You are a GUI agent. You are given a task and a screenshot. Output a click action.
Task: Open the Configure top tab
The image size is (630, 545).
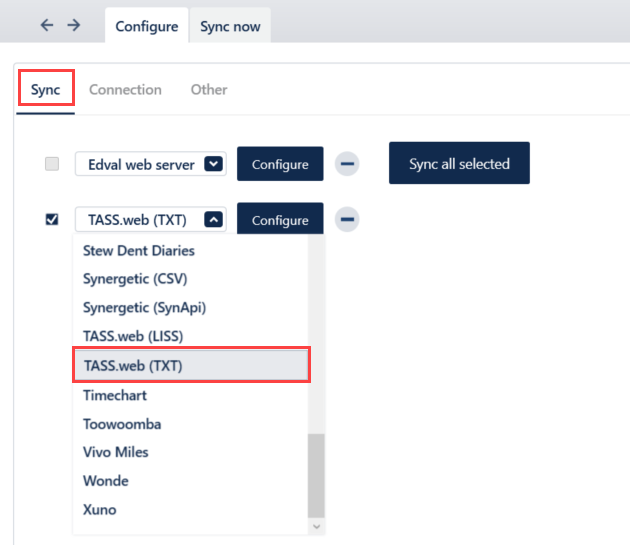click(x=147, y=26)
